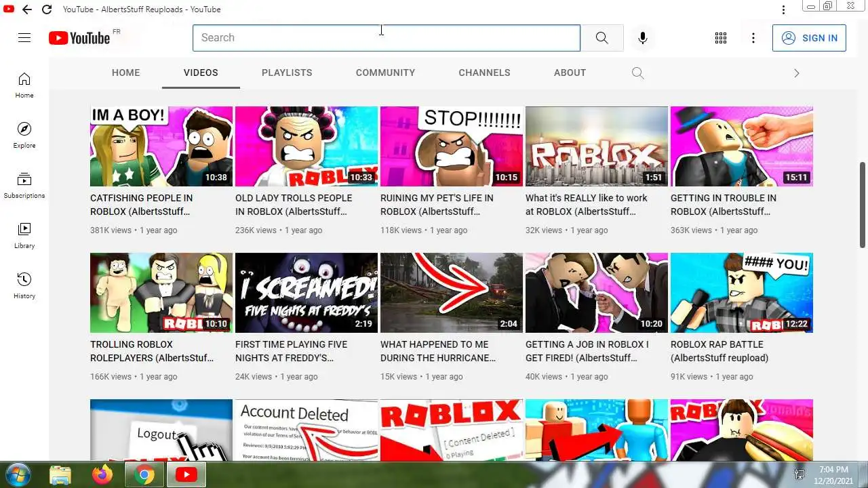868x488 pixels.
Task: Click the YouTube logo
Action: coord(79,38)
